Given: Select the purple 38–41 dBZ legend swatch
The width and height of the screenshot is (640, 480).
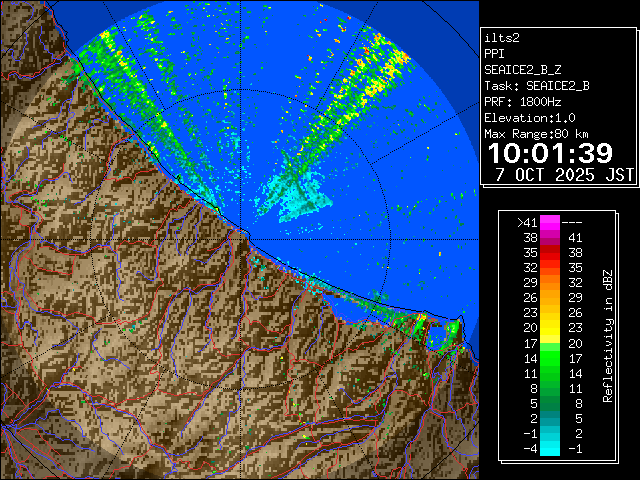Looking at the screenshot, I should coord(552,238).
